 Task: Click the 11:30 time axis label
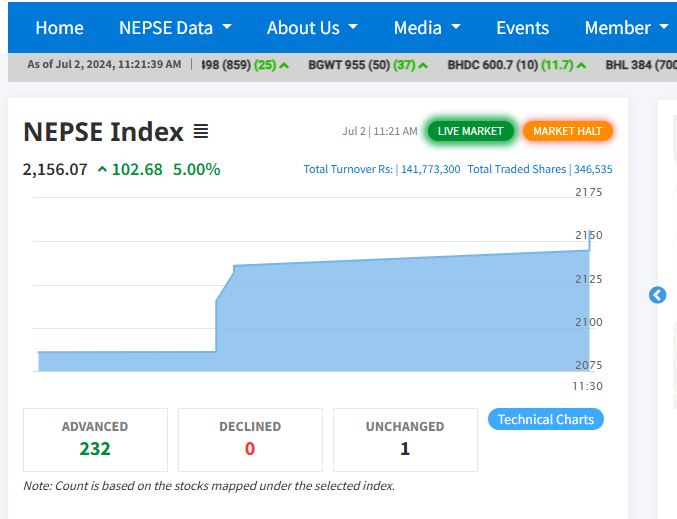(x=587, y=386)
